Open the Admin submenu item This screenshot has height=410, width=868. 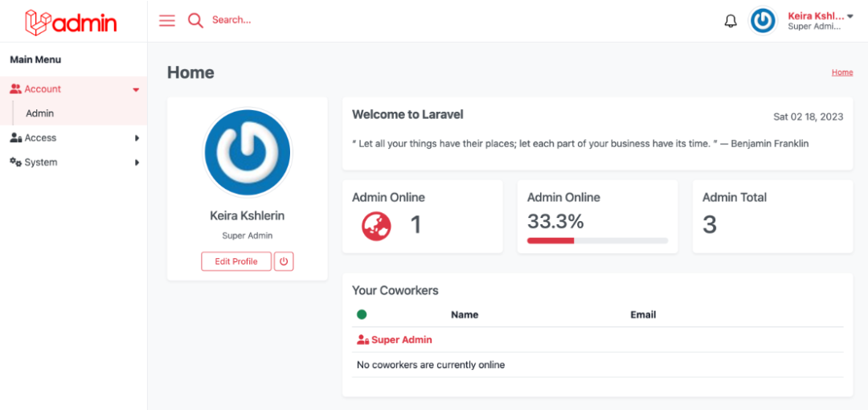coord(40,113)
